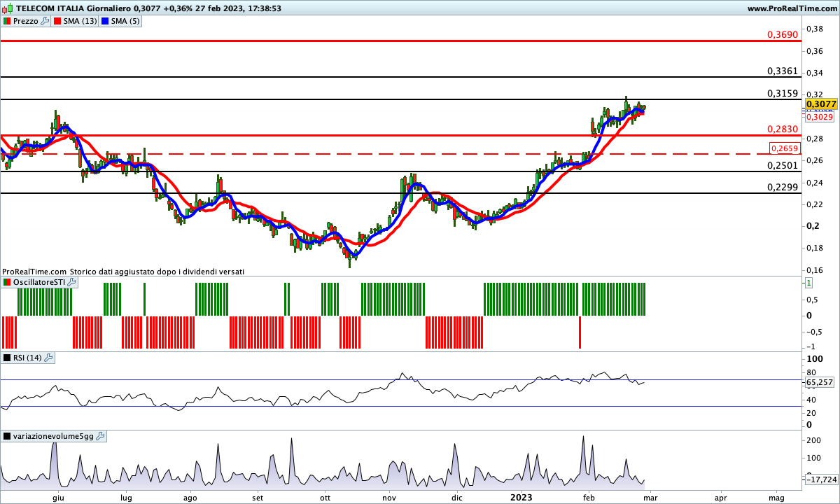This screenshot has height=504, width=840.
Task: Open the OscillatoreSTI settings wrench
Action: 72,282
